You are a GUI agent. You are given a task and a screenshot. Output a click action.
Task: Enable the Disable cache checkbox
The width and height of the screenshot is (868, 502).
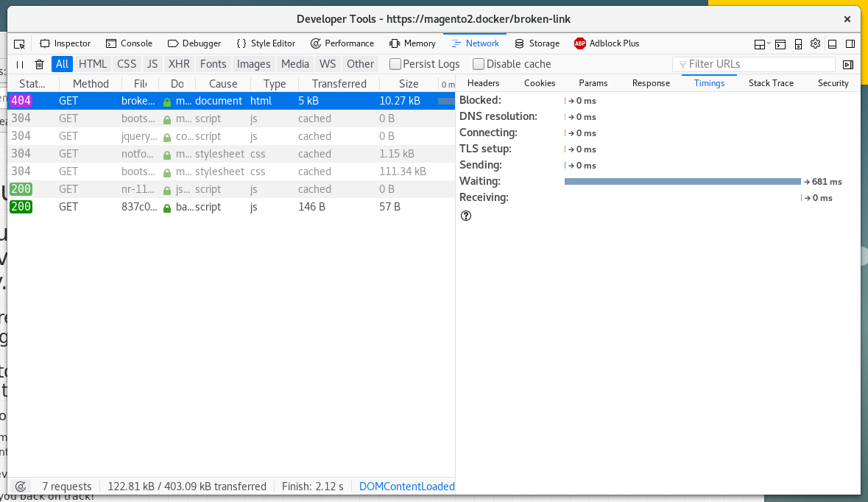click(x=479, y=64)
